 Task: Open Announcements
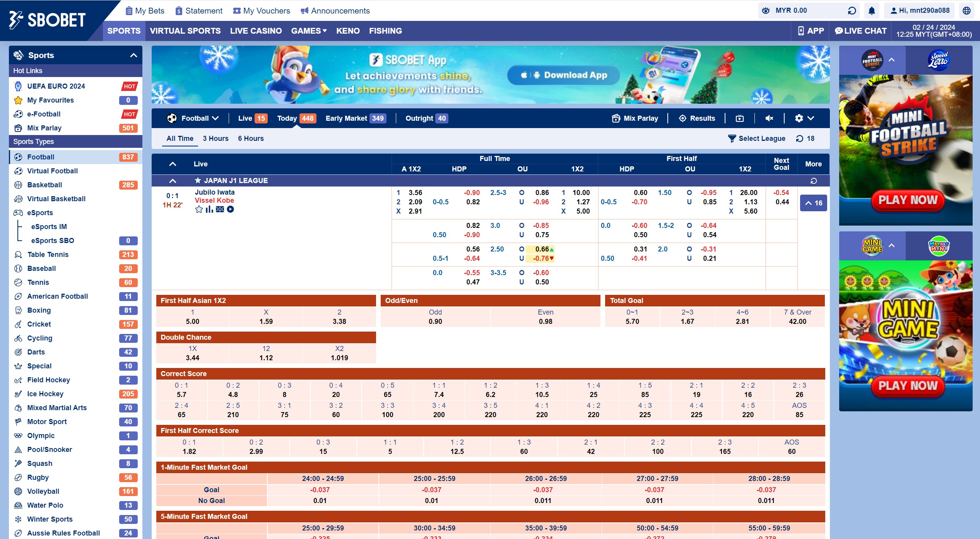(x=335, y=11)
